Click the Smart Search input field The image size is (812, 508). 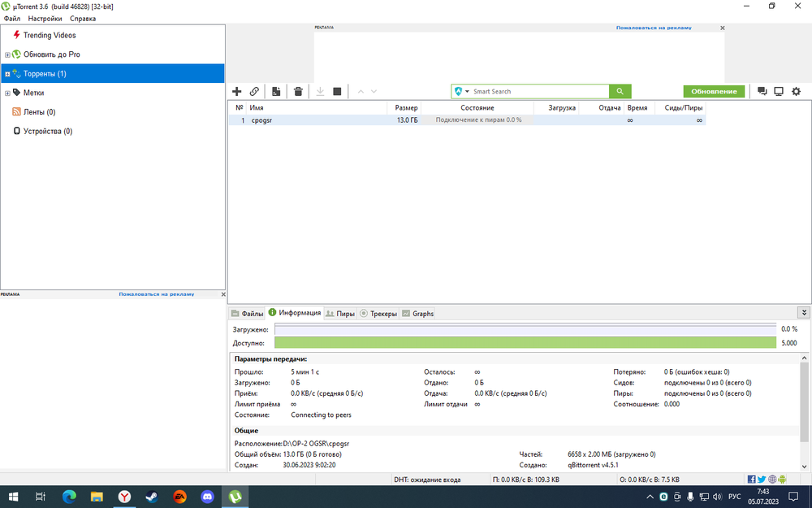pos(536,92)
